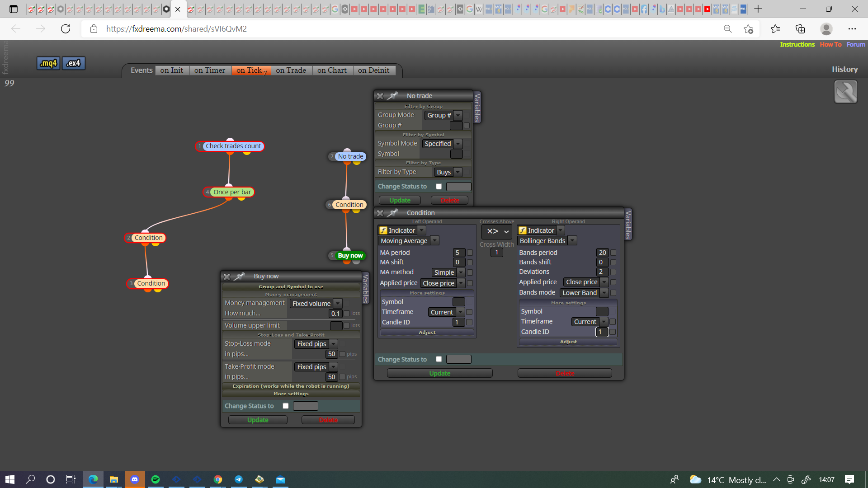Open the Bands mode Lower Band dropdown
Viewport: 868px width, 488px height.
584,293
